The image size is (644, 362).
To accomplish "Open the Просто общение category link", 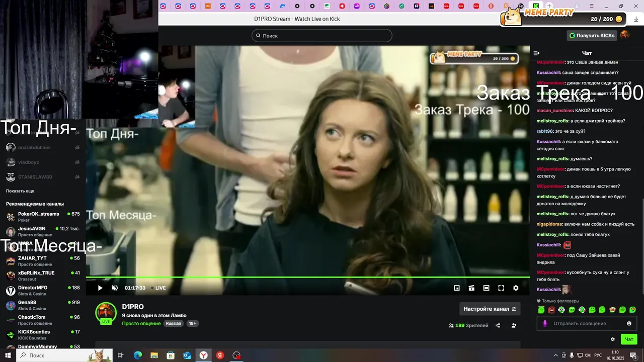I will pyautogui.click(x=141, y=323).
